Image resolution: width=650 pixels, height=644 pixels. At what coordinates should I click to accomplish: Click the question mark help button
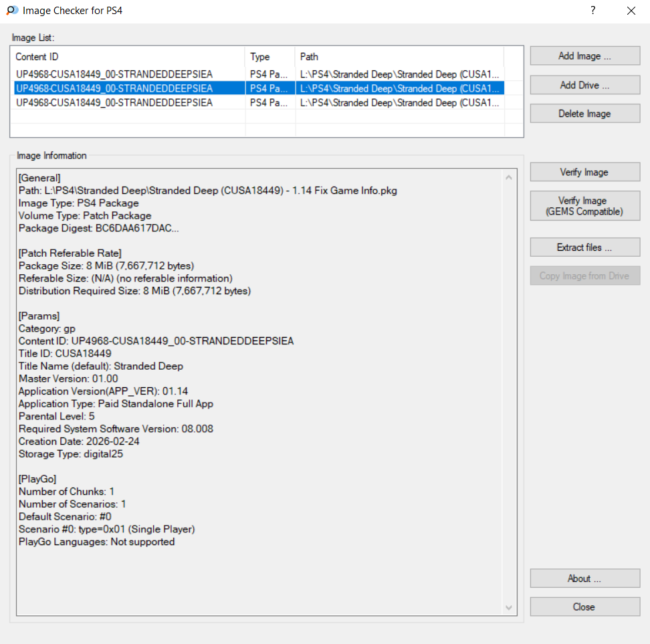tap(592, 11)
